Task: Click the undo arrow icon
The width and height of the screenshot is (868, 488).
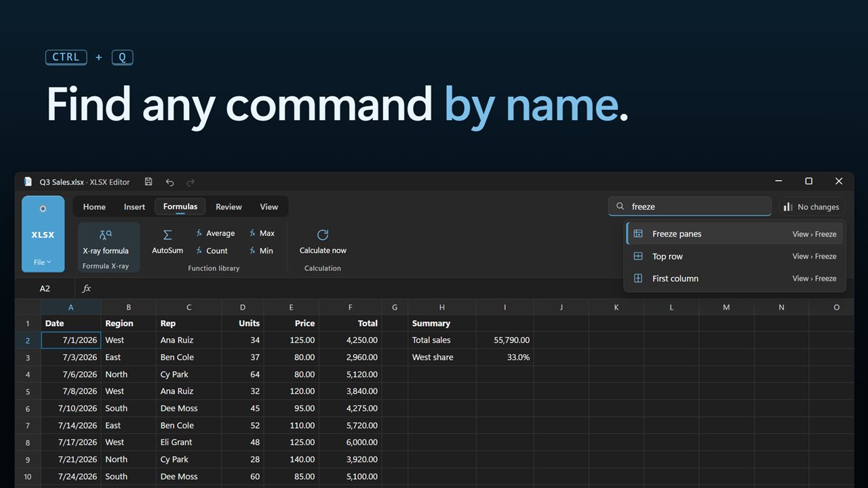Action: point(170,182)
